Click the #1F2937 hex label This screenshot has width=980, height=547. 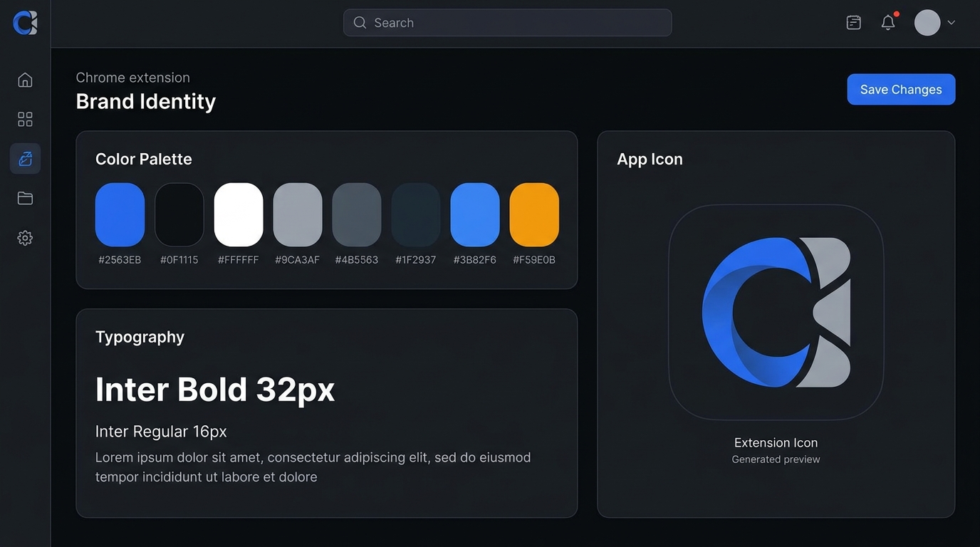pos(416,260)
